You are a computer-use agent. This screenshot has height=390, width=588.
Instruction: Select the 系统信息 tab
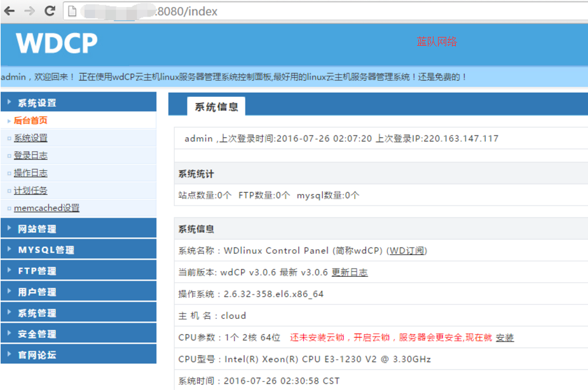point(216,107)
